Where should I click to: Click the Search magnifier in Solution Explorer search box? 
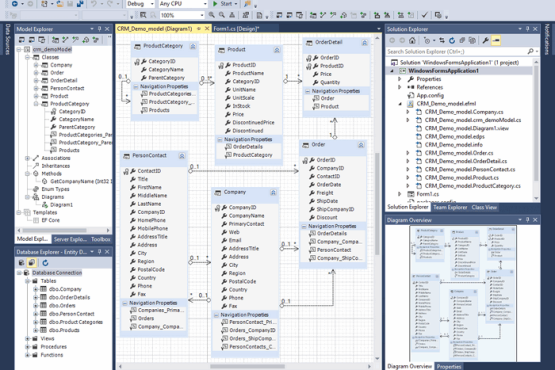coord(530,52)
